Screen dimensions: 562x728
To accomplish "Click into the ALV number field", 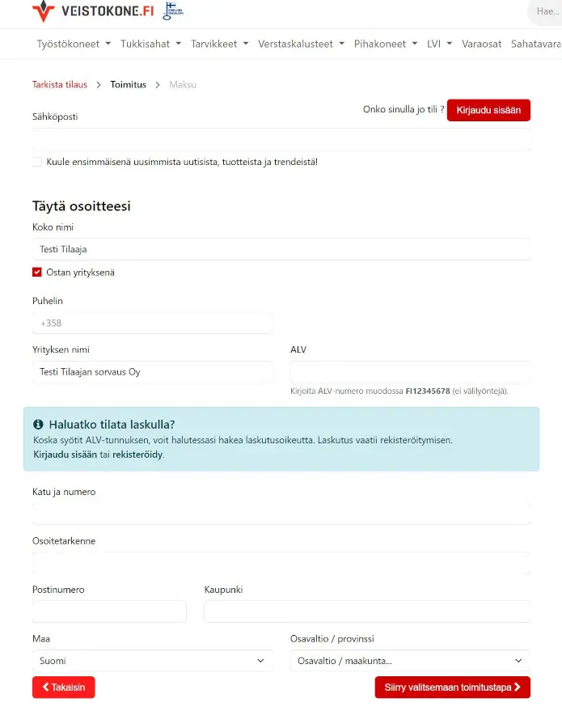I will (410, 372).
